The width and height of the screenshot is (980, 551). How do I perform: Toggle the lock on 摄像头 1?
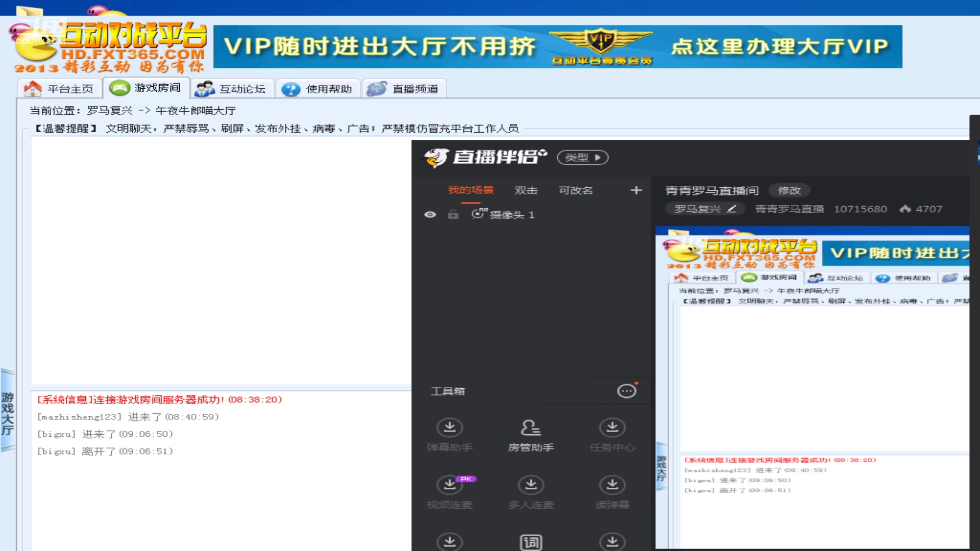pos(453,214)
